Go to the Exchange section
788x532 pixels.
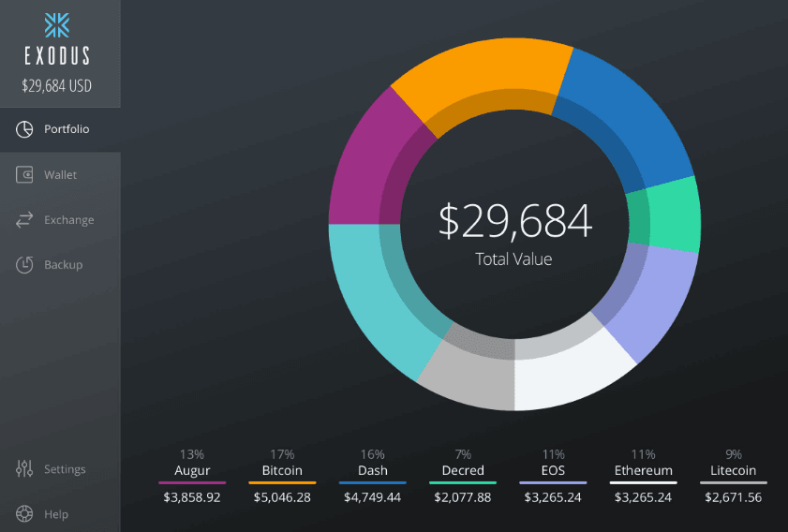pos(60,219)
